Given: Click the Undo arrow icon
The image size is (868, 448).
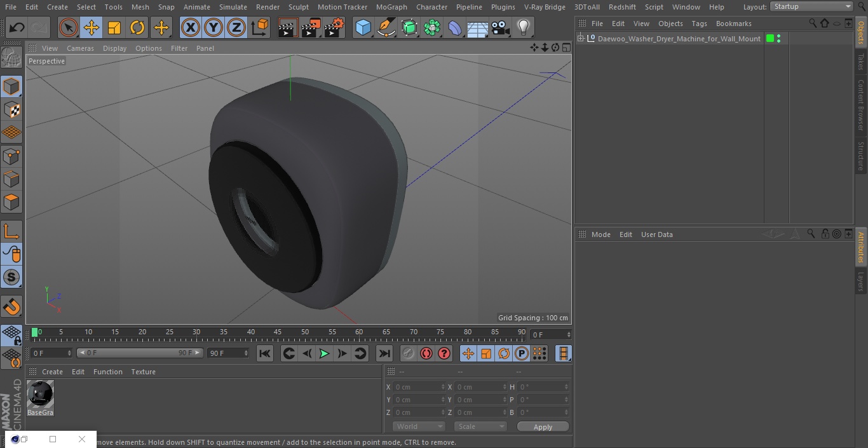Looking at the screenshot, I should [17, 27].
